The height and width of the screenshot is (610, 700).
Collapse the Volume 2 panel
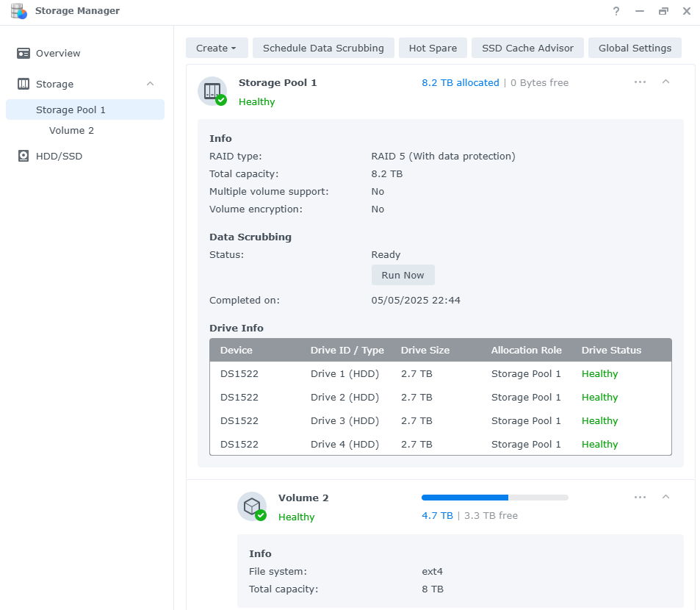coord(666,498)
